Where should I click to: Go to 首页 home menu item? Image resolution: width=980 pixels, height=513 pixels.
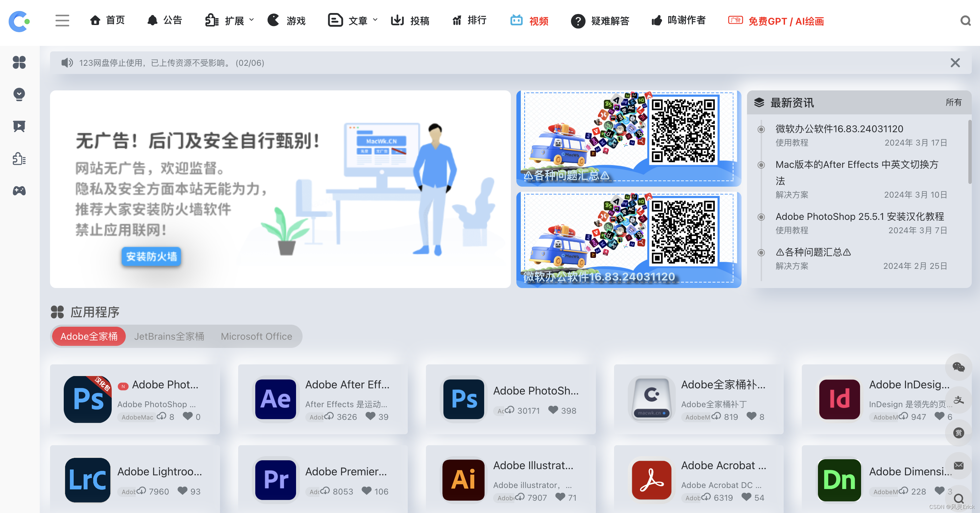point(107,21)
